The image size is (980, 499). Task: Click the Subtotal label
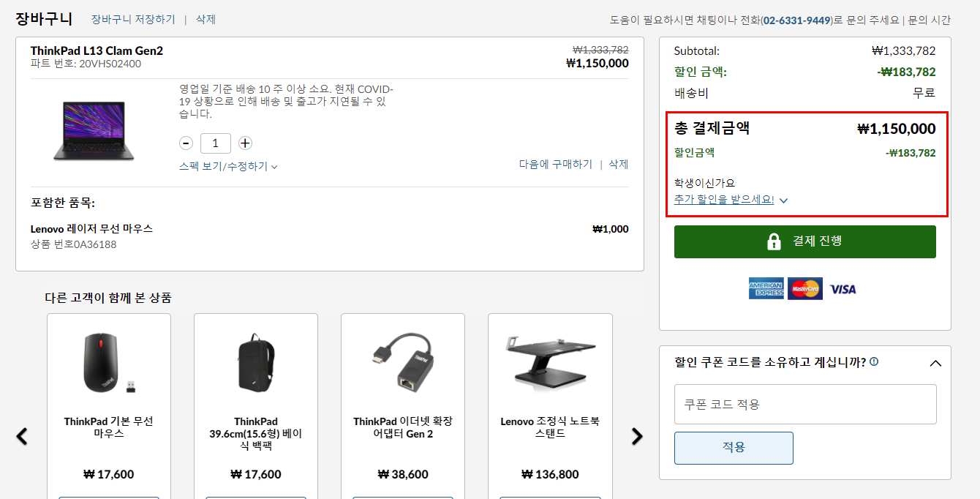[697, 51]
